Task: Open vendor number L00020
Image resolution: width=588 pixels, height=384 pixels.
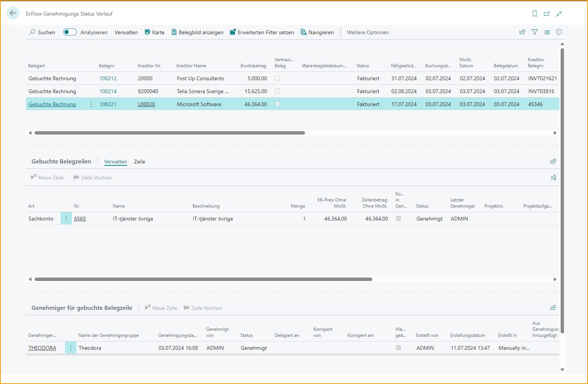Action: [146, 104]
